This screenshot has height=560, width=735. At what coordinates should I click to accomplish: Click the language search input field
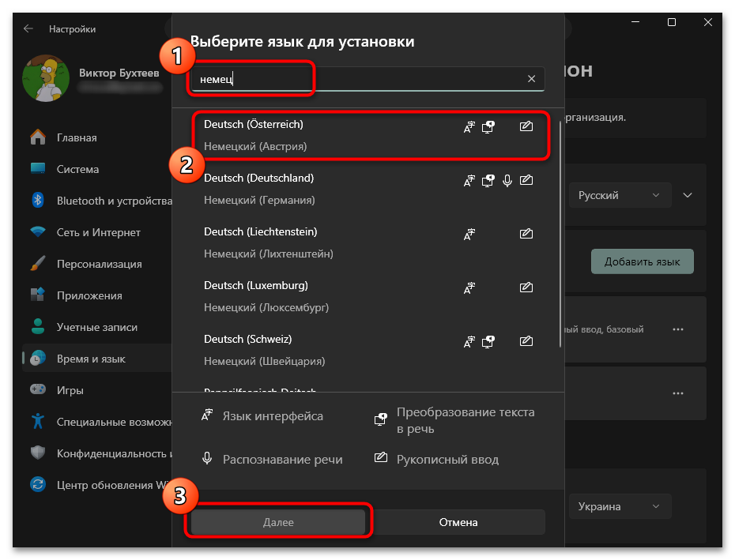[367, 79]
